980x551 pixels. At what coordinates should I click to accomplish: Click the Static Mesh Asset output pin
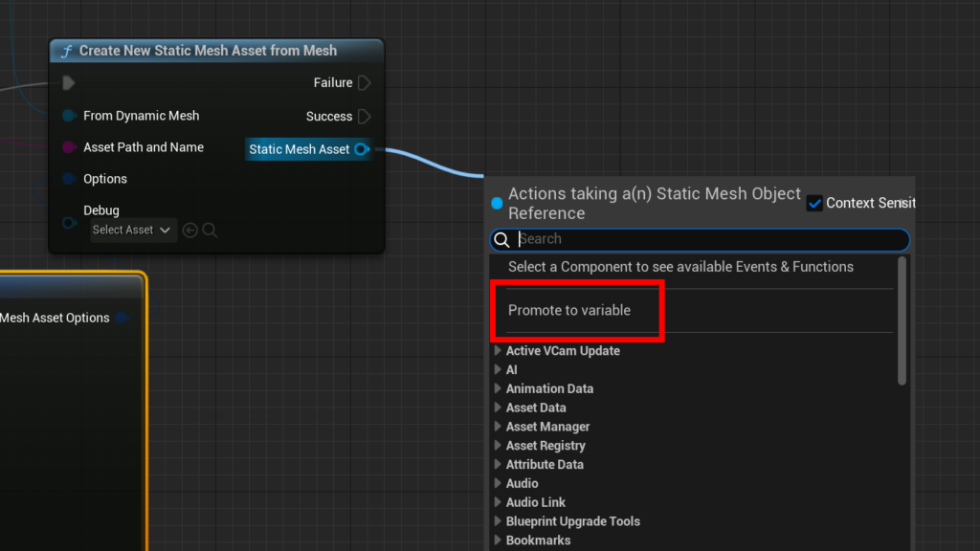pos(361,149)
